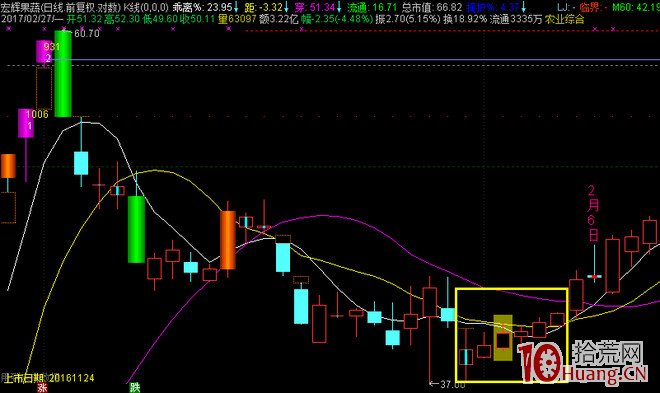Click the closing price 收50.11
Screen dimensions: 660x393
click(197, 19)
